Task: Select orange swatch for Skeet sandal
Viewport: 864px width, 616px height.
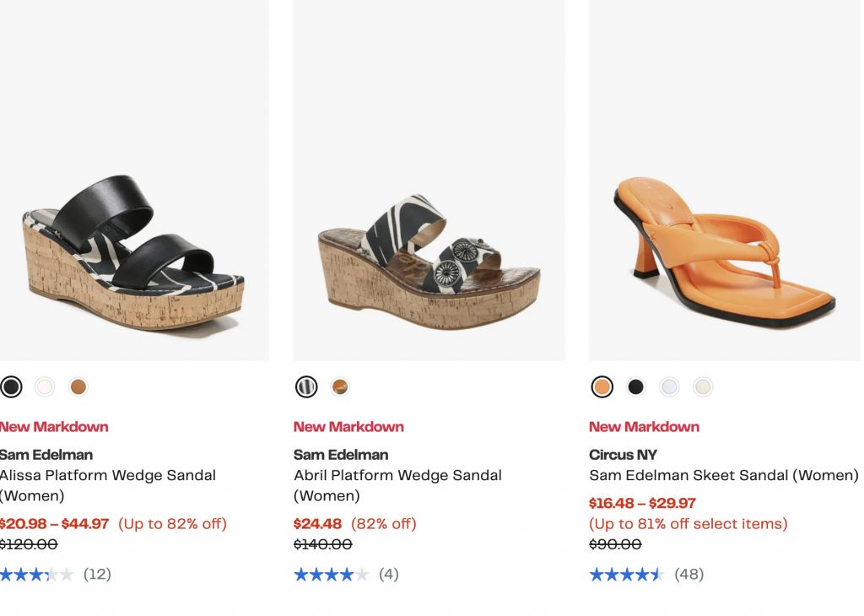Action: pos(602,387)
